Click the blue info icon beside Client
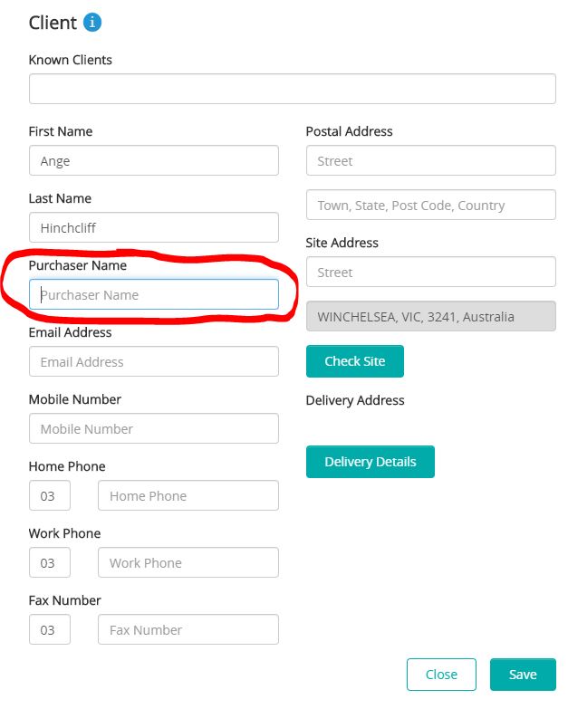 pyautogui.click(x=92, y=23)
